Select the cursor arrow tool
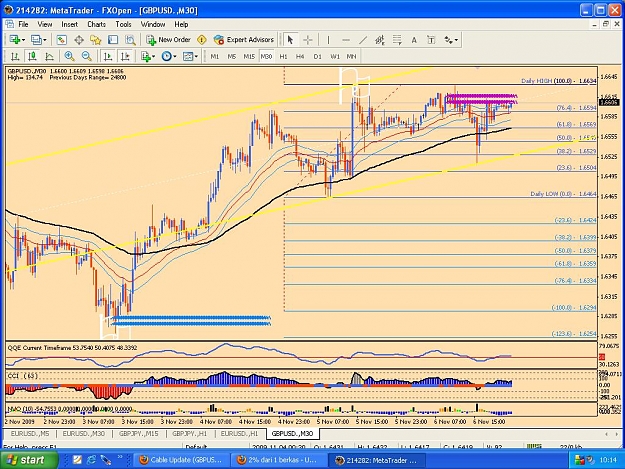 coord(290,40)
